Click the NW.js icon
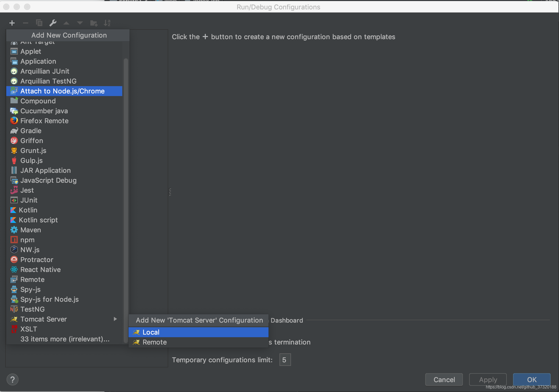The image size is (559, 392). coord(14,250)
